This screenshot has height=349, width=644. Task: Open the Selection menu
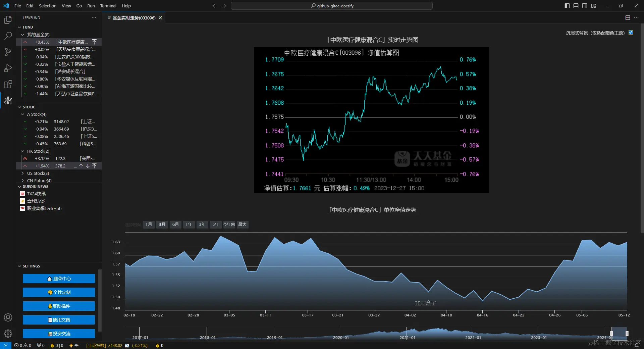click(x=48, y=6)
